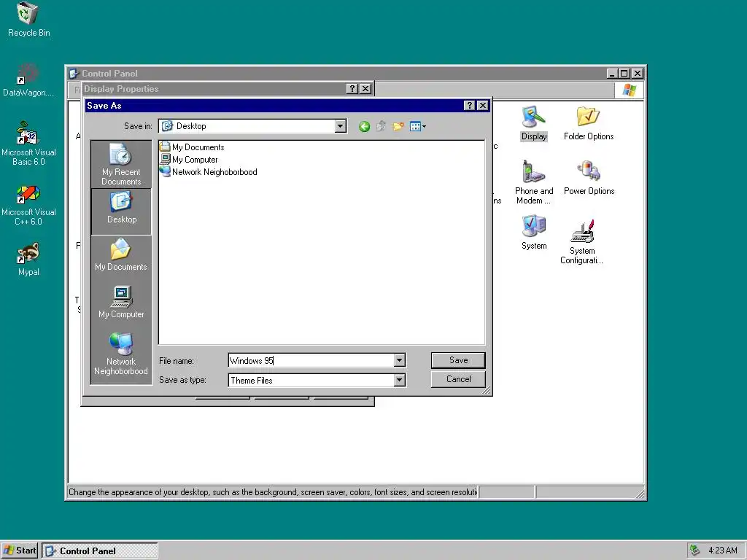Open System icon in Control Panel
The height and width of the screenshot is (560, 747).
click(x=534, y=233)
